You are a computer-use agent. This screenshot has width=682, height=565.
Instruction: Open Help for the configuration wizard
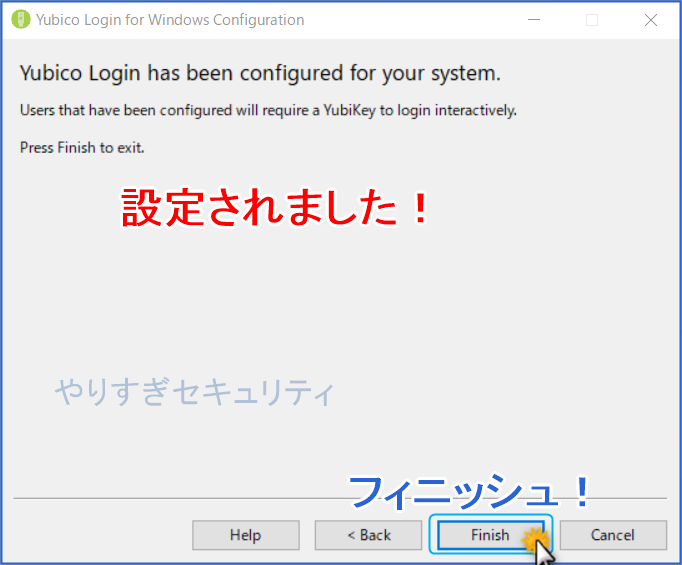point(246,535)
